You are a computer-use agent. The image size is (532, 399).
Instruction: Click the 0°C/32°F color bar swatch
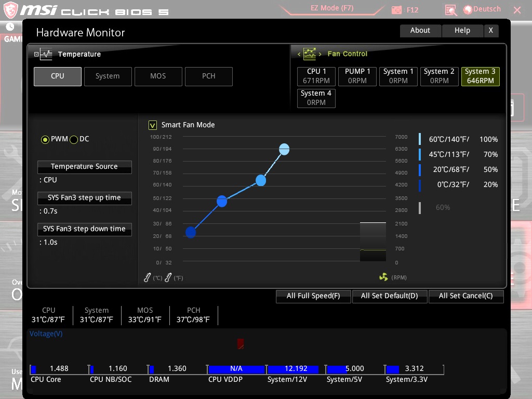click(420, 185)
